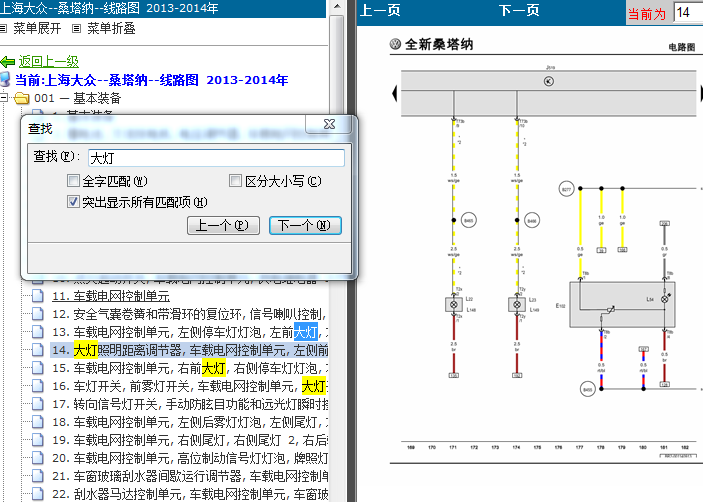This screenshot has height=502, width=703.
Task: Click the 返回上一级 link
Action: pos(48,61)
